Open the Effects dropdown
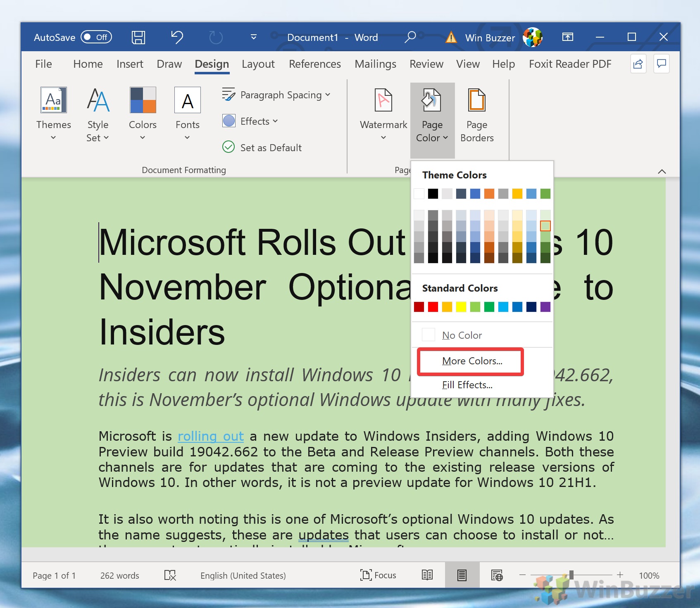The height and width of the screenshot is (608, 700). tap(250, 121)
